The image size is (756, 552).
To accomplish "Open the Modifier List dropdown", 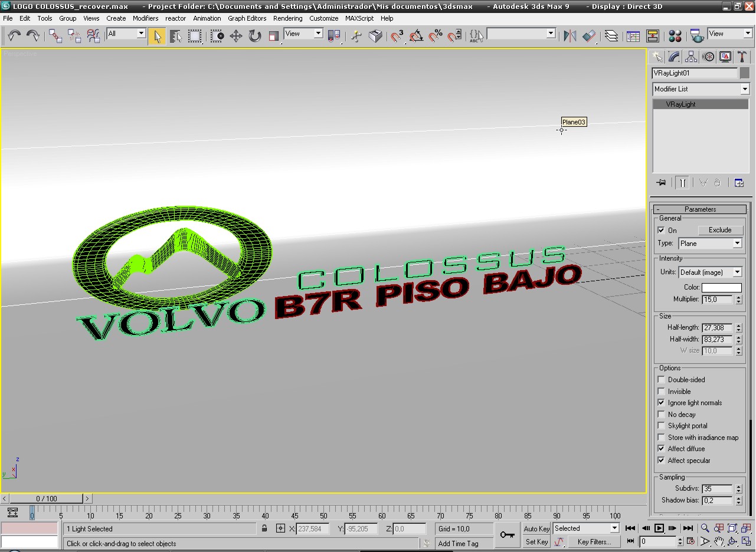I will point(701,89).
